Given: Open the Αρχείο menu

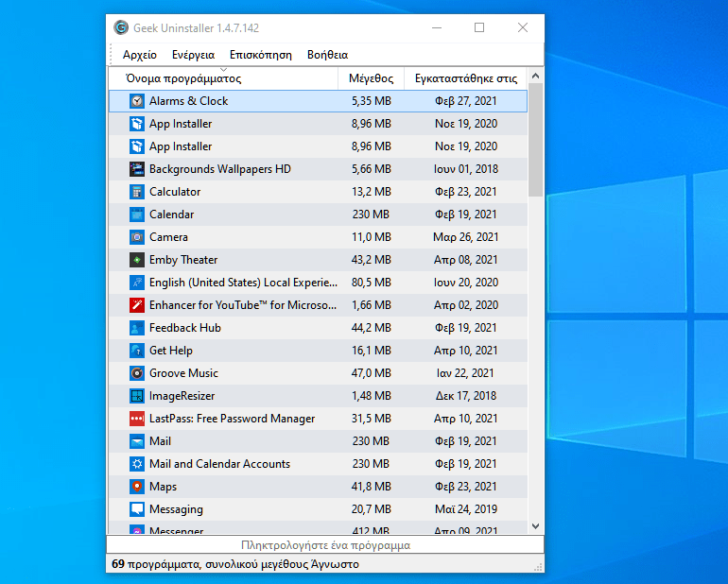Looking at the screenshot, I should pos(140,55).
